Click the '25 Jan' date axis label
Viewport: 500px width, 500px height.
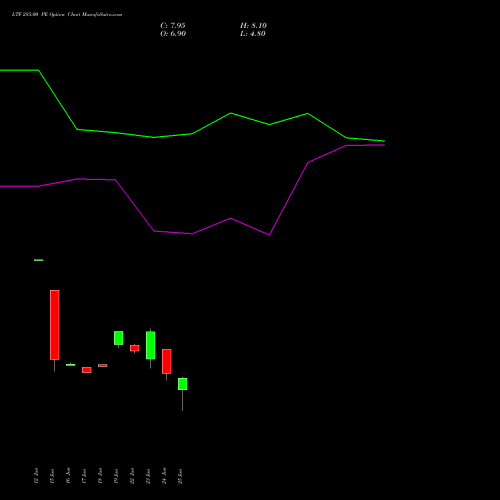point(180,476)
